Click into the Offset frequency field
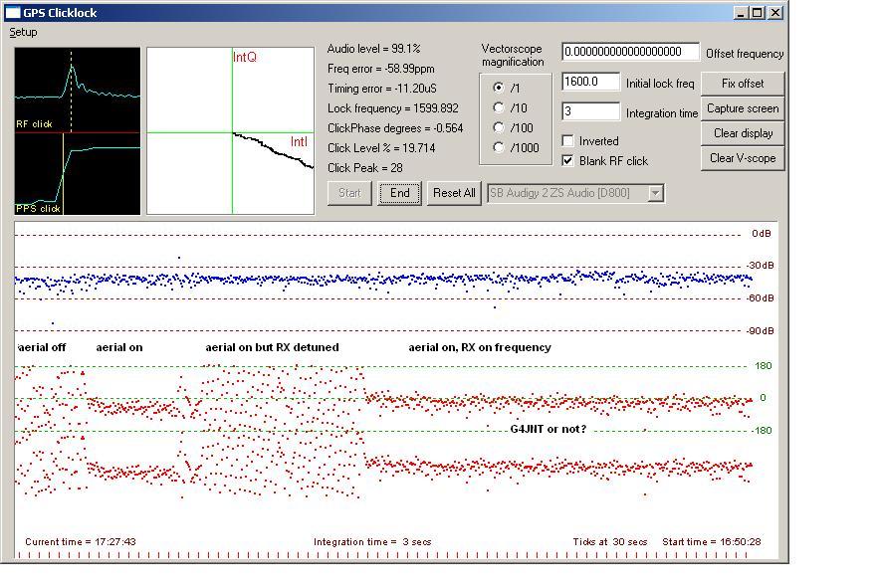 pyautogui.click(x=630, y=52)
